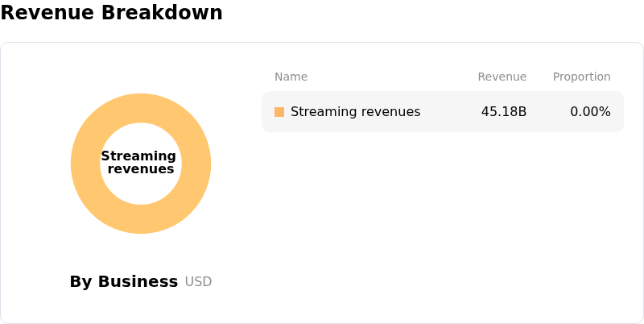Click the 0.00% proportion value

[x=590, y=112]
